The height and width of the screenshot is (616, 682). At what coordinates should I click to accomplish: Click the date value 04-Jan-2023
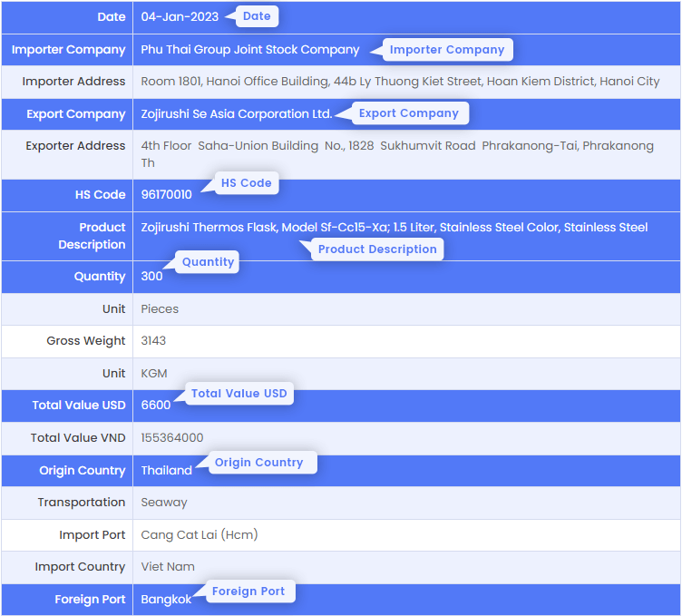[x=180, y=17]
